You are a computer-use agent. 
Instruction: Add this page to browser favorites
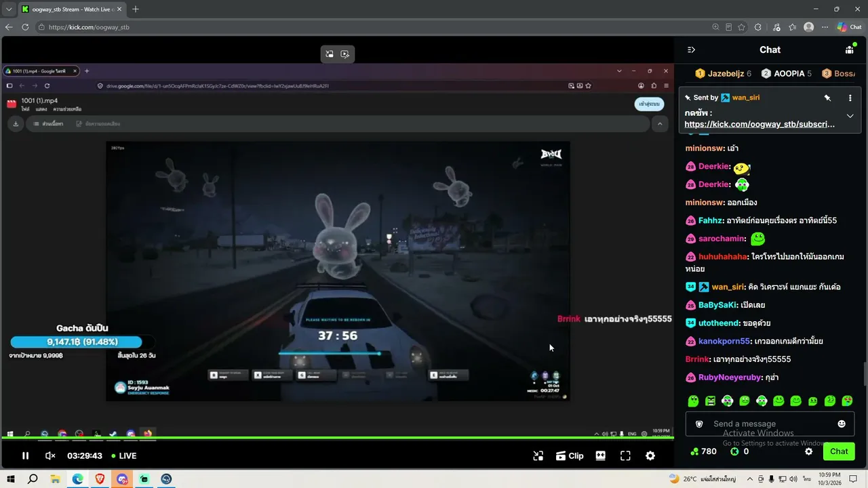743,27
